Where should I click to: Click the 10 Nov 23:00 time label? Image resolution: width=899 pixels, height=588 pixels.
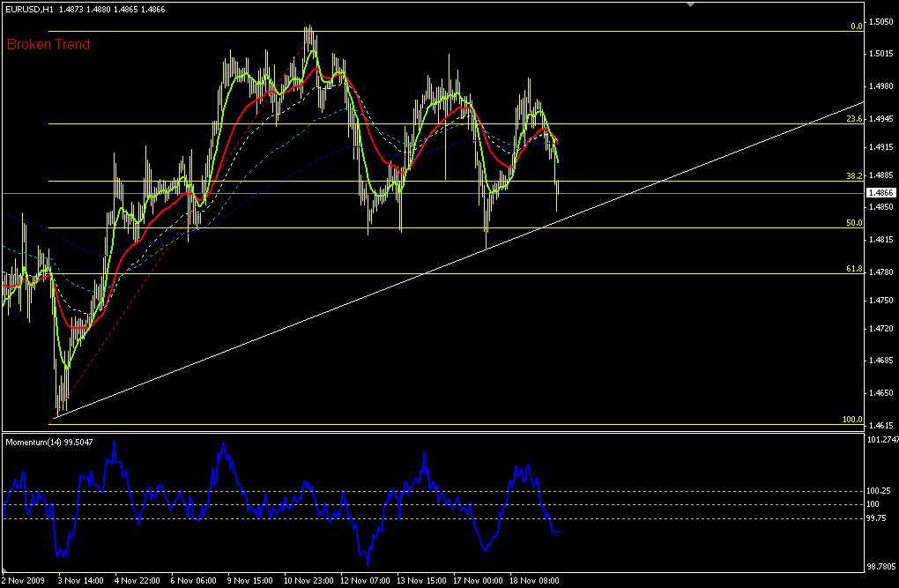click(x=308, y=581)
